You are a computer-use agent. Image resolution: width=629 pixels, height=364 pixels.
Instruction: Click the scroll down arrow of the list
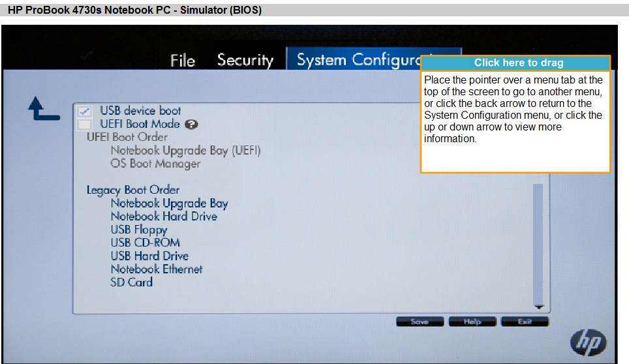[x=539, y=307]
